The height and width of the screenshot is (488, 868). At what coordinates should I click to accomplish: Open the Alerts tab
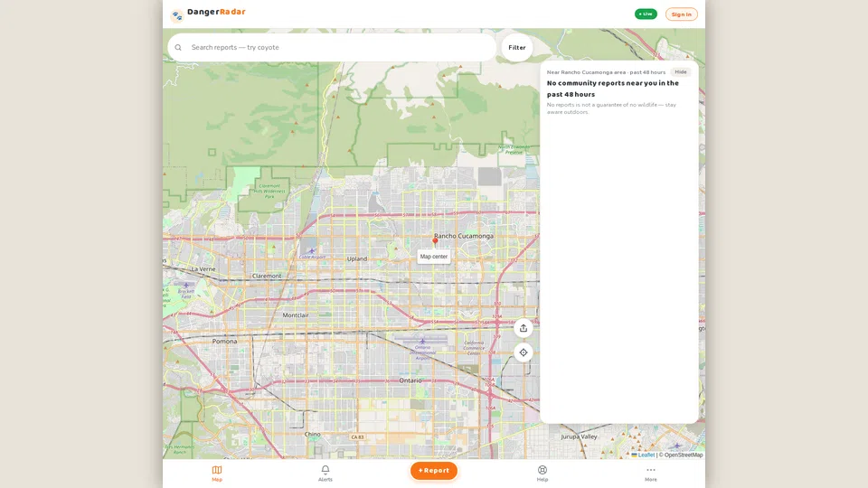pyautogui.click(x=325, y=474)
